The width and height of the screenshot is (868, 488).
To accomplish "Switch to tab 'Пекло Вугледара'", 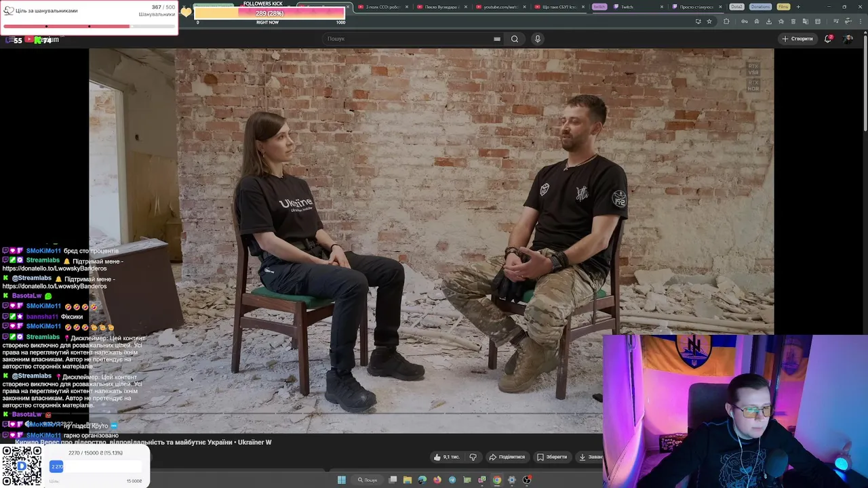I will tap(442, 7).
